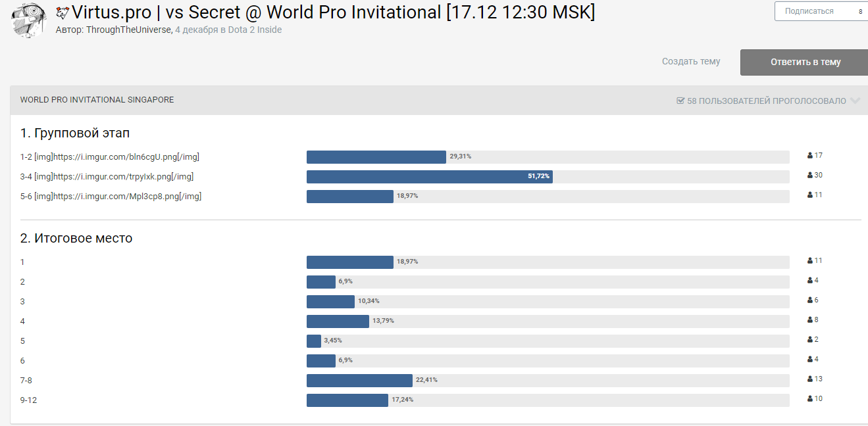Go to the Dota 2 Inside section
Viewport: 868px width, 426px height.
pyautogui.click(x=255, y=30)
